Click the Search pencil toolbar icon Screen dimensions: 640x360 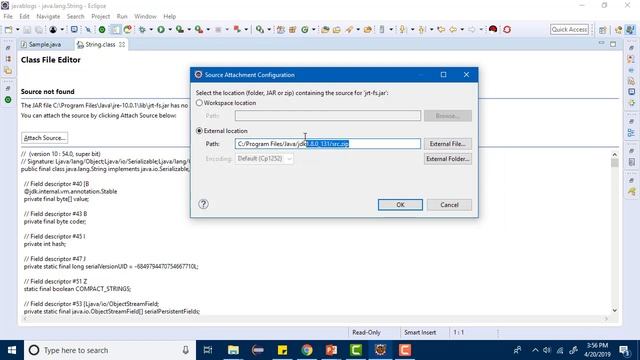349,29
